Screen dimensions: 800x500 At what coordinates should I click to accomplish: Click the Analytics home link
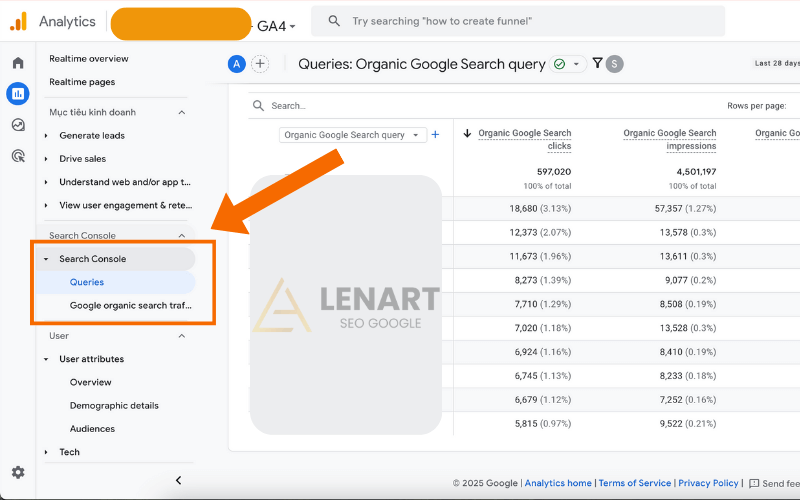click(558, 483)
